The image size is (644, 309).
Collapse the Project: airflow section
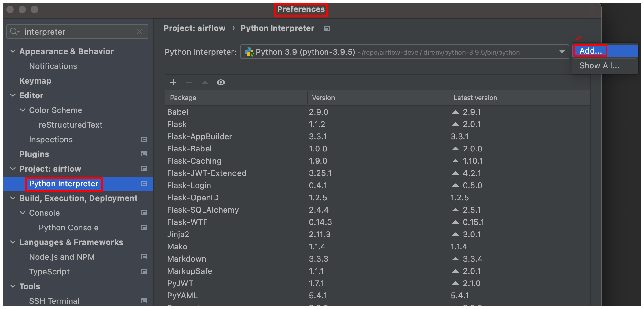pos(13,169)
